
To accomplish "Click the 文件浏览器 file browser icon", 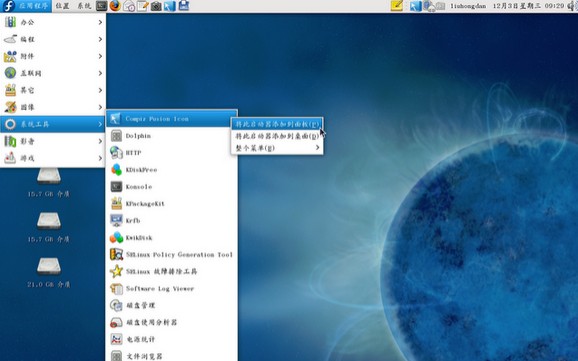I will pos(116,356).
